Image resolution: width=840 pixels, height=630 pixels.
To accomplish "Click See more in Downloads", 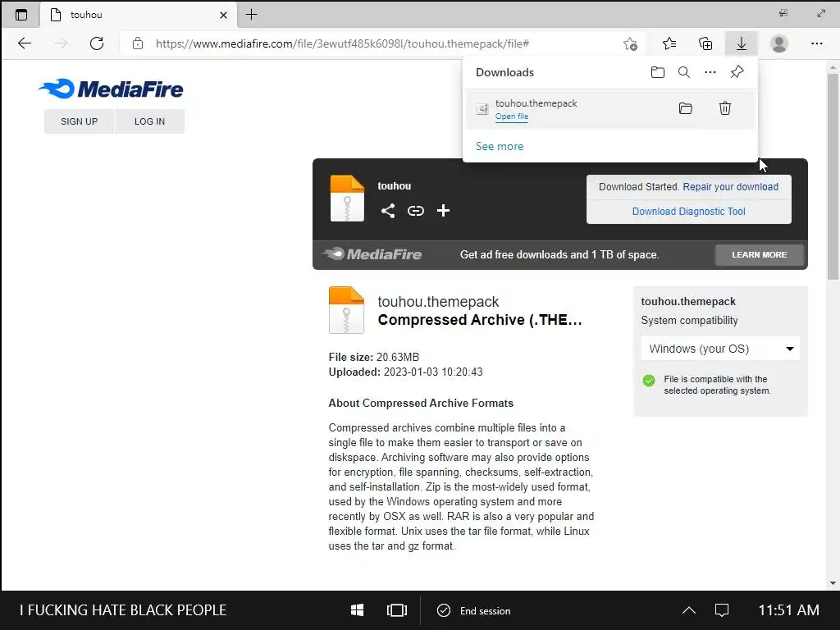I will [500, 146].
